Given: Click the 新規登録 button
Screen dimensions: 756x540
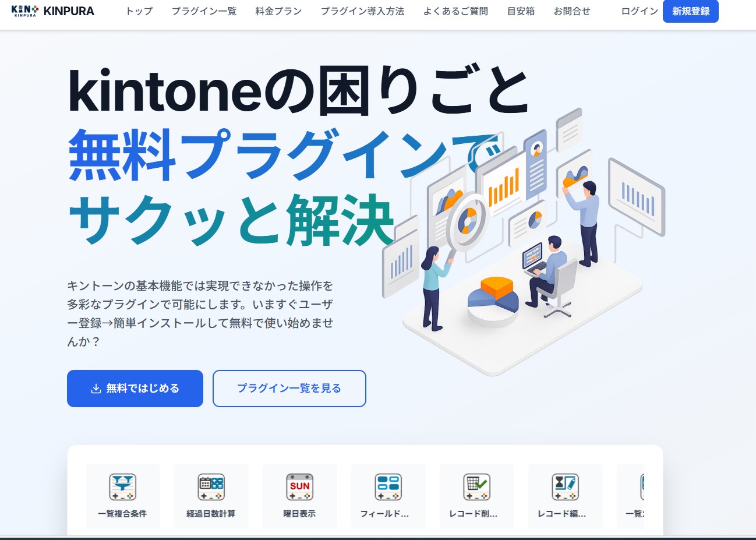Looking at the screenshot, I should tap(691, 11).
